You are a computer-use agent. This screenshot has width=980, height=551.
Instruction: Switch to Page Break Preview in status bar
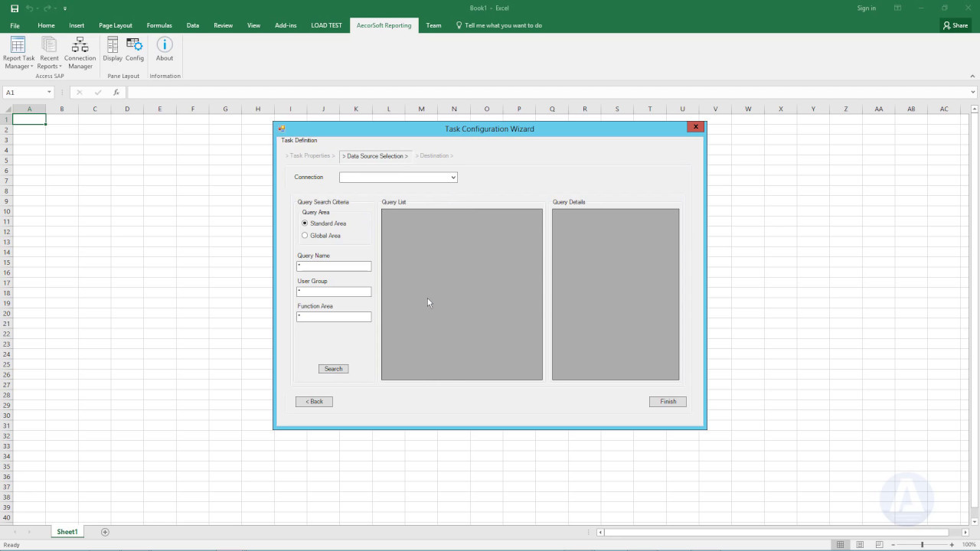[x=879, y=545]
